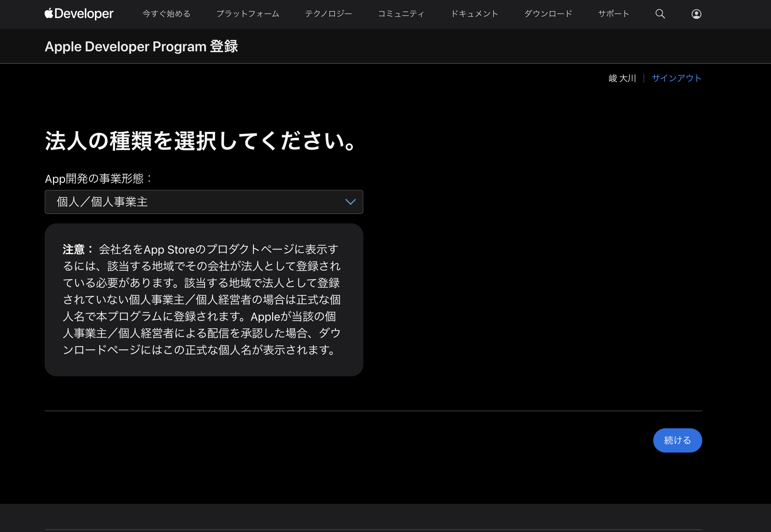
Task: Click the 注意 note text box
Action: (204, 300)
